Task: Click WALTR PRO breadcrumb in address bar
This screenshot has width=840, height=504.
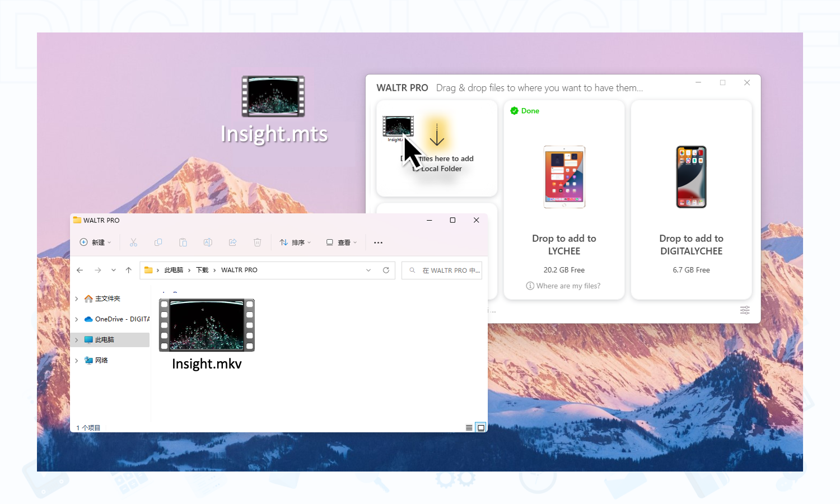Action: [x=239, y=270]
